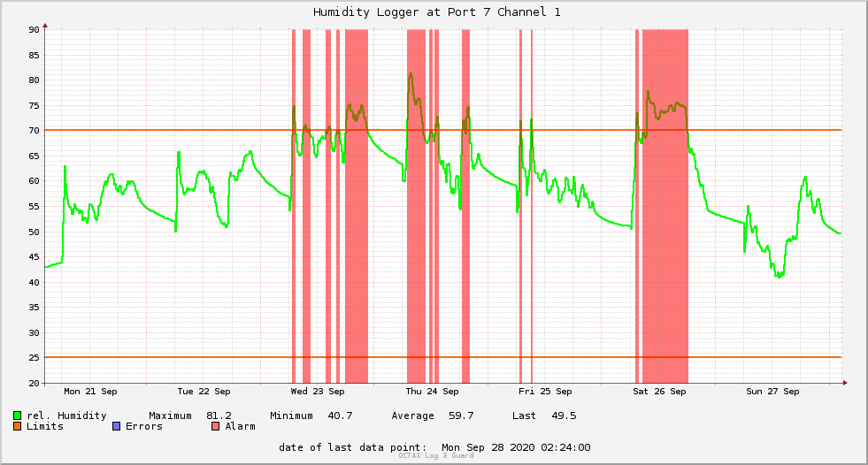Click the red Alarm legend swatch
Image resolution: width=868 pixels, height=465 pixels.
[215, 426]
